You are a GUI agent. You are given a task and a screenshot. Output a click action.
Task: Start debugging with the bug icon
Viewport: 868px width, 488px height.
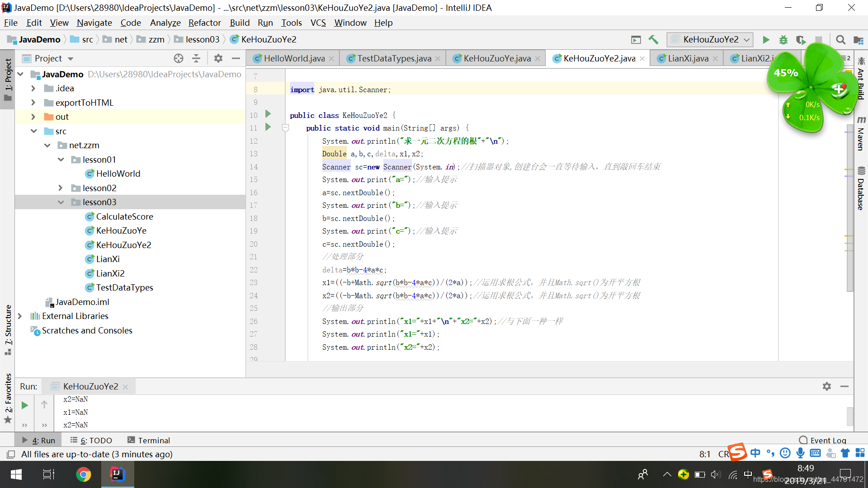(783, 40)
